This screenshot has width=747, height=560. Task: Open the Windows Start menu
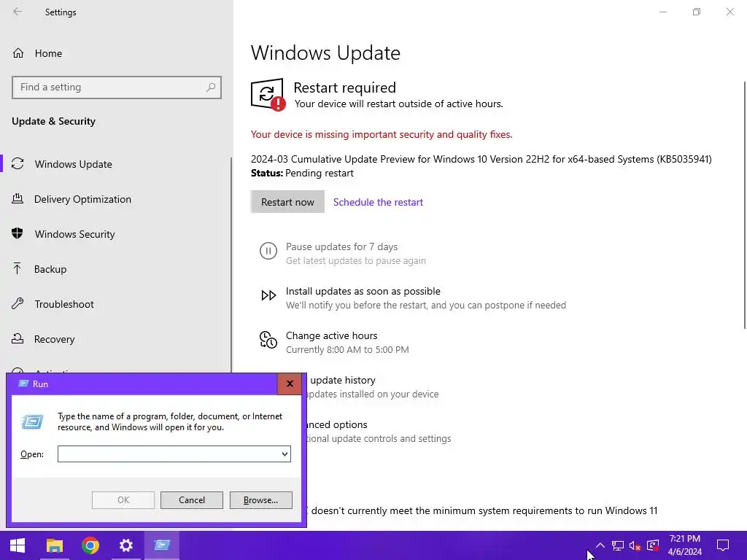[x=18, y=545]
